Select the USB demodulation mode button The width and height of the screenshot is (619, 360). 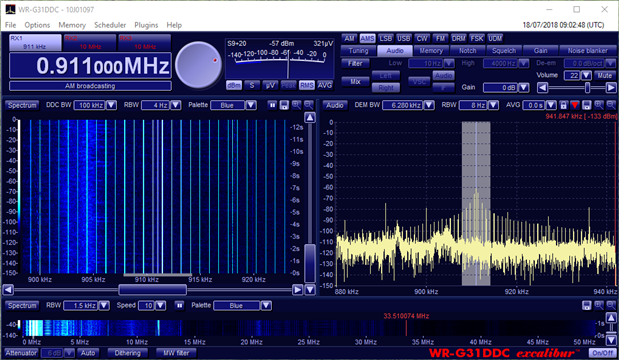tap(403, 38)
